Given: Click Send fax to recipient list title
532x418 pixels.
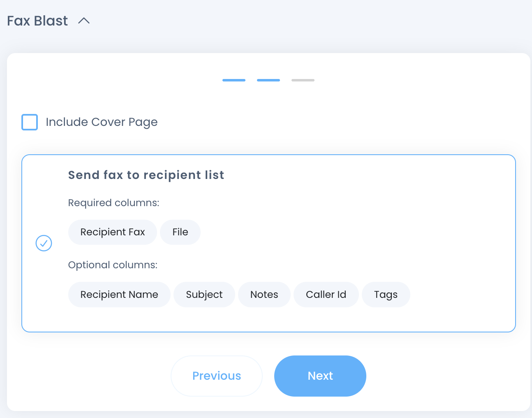Looking at the screenshot, I should coord(146,175).
